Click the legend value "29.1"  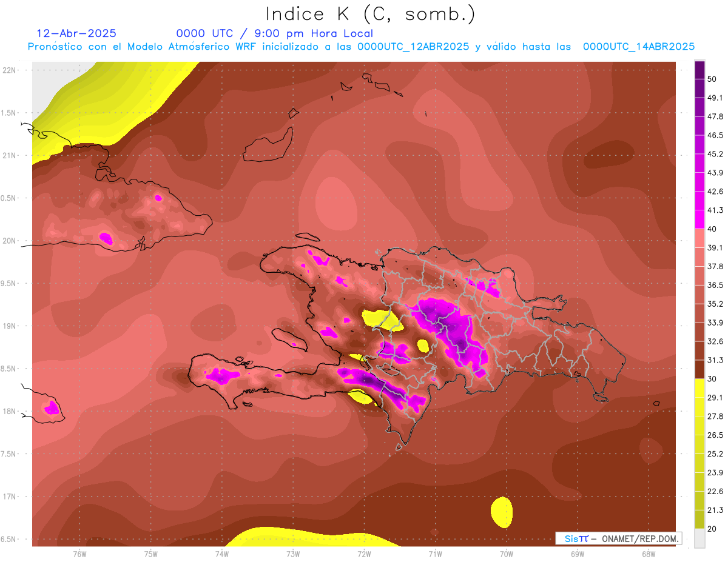[715, 398]
